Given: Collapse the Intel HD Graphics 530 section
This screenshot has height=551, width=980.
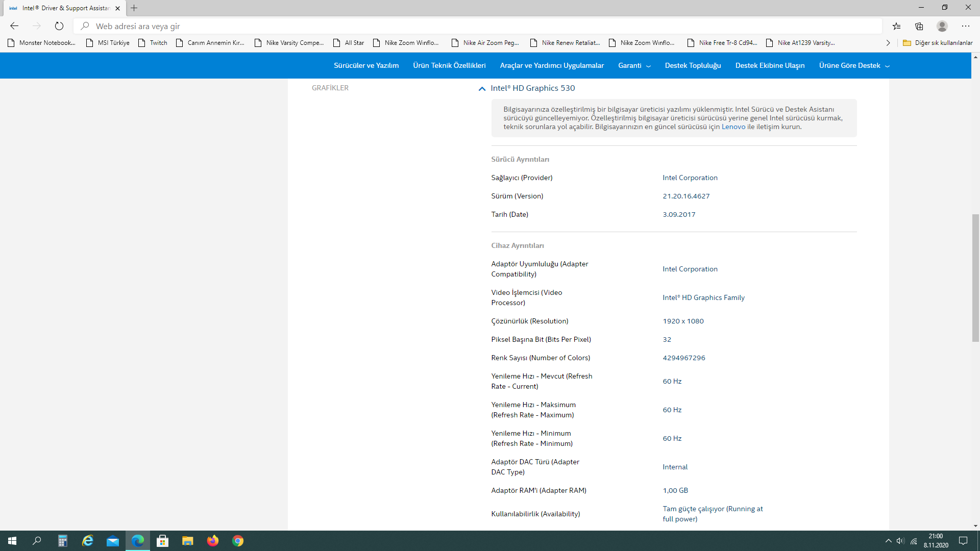Looking at the screenshot, I should pyautogui.click(x=482, y=88).
